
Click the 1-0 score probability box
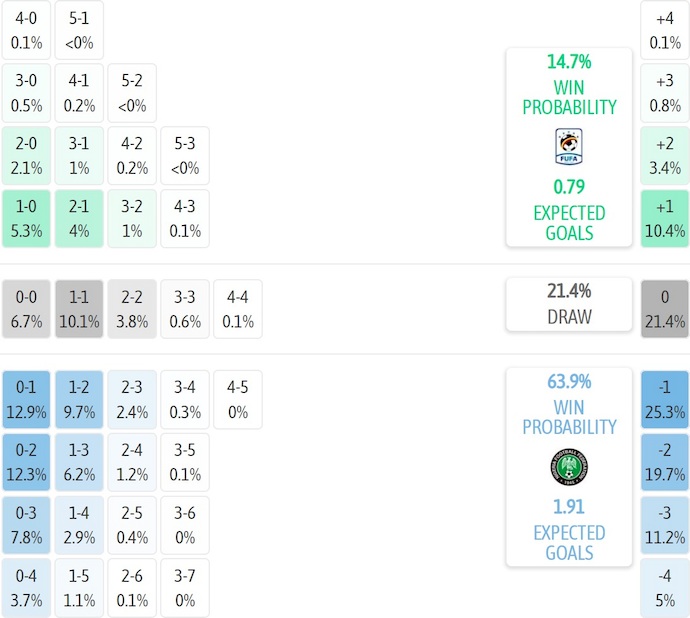click(26, 218)
